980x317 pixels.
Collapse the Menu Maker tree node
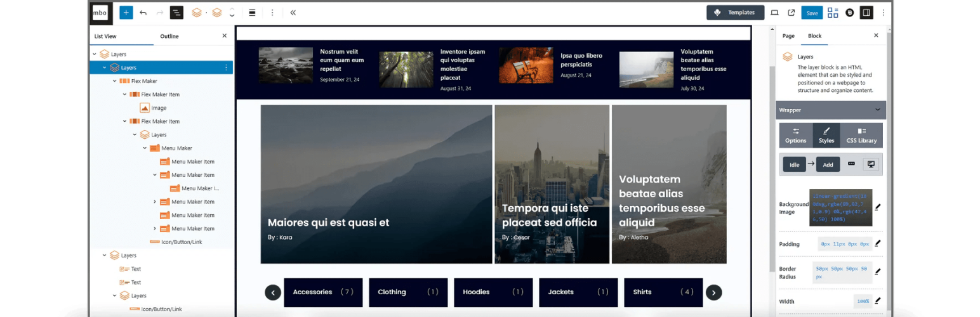pyautogui.click(x=145, y=148)
